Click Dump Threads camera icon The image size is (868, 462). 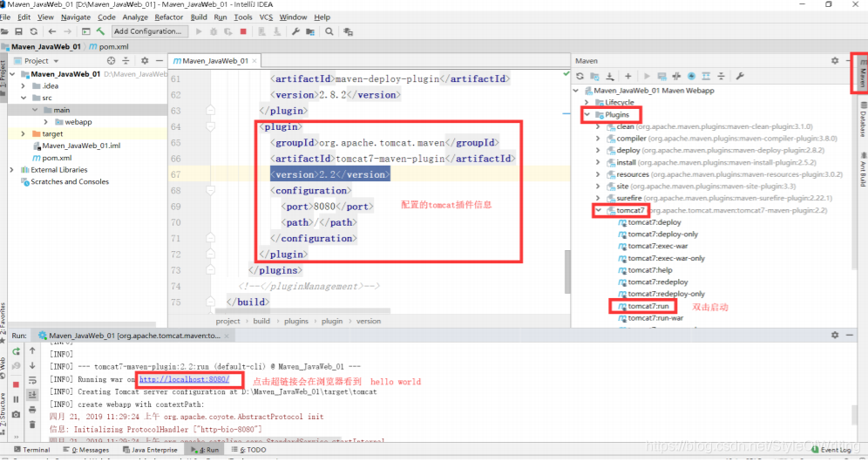(x=16, y=414)
